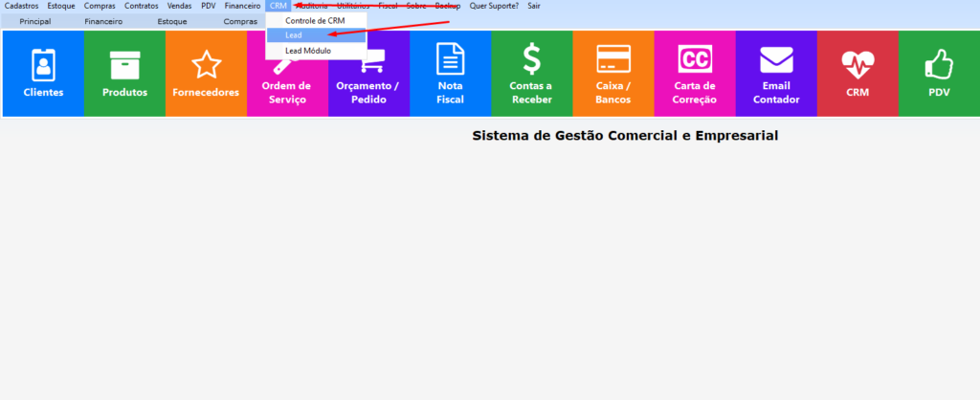Image resolution: width=980 pixels, height=400 pixels.
Task: Open the Carta de Correção tile
Action: coord(694,74)
